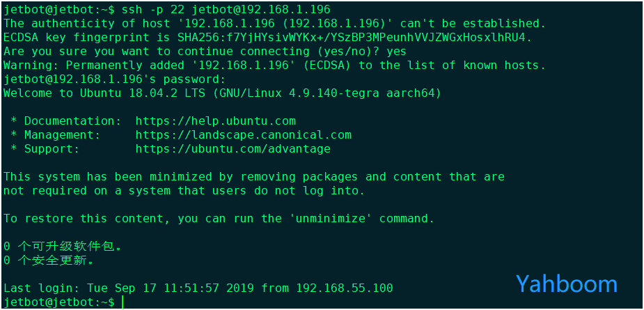This screenshot has height=310, width=644.
Task: Click the '0 个可升级软件包' line
Action: coord(63,247)
